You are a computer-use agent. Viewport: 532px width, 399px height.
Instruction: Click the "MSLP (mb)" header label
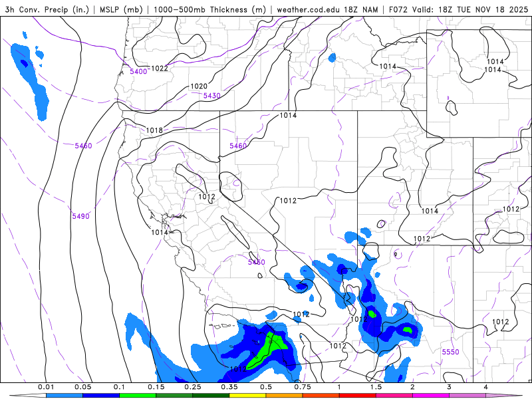pyautogui.click(x=121, y=9)
